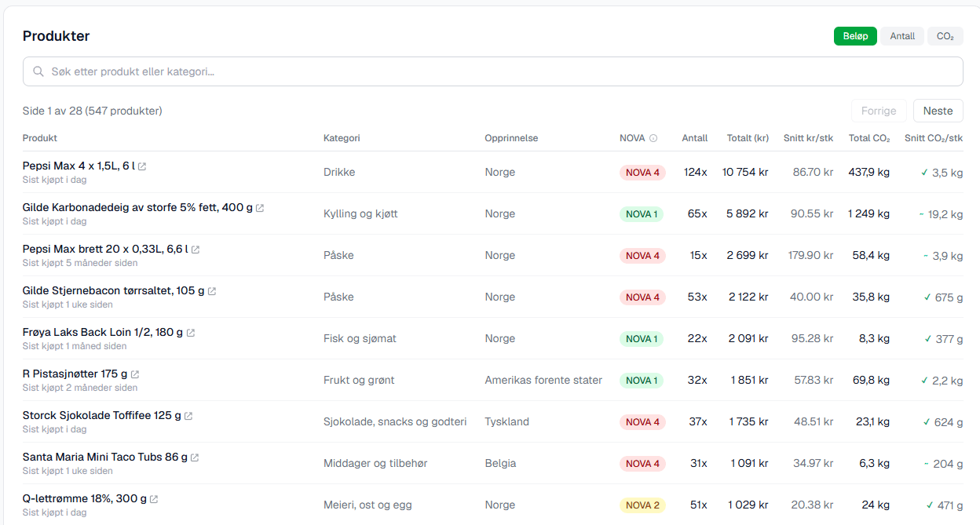The image size is (980, 525).
Task: Switch view to Beløp
Action: [x=855, y=36]
